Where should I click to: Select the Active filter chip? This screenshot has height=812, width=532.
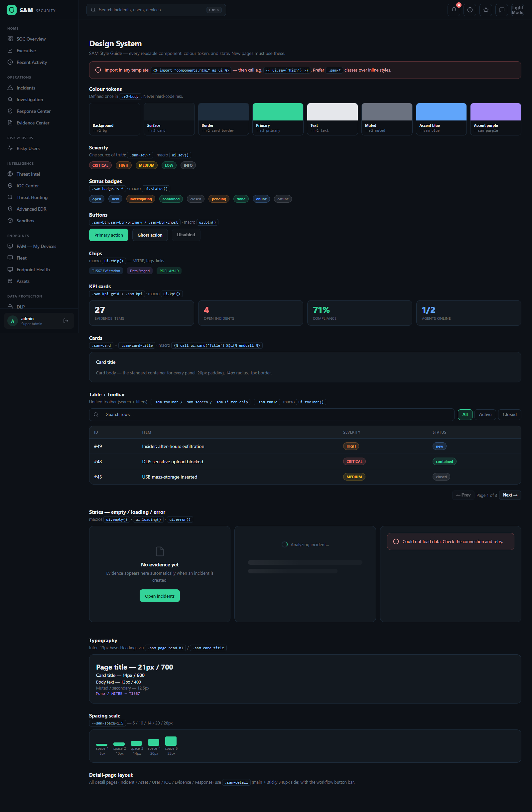[x=485, y=414]
